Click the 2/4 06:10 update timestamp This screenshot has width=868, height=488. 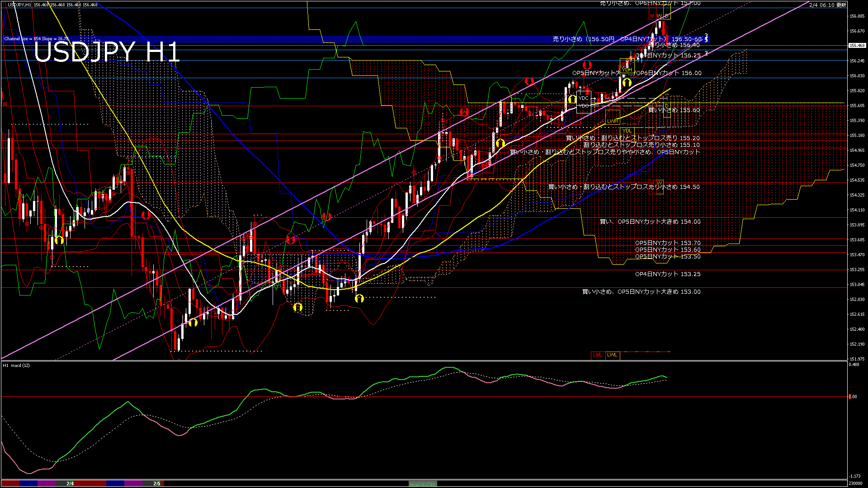pos(827,5)
